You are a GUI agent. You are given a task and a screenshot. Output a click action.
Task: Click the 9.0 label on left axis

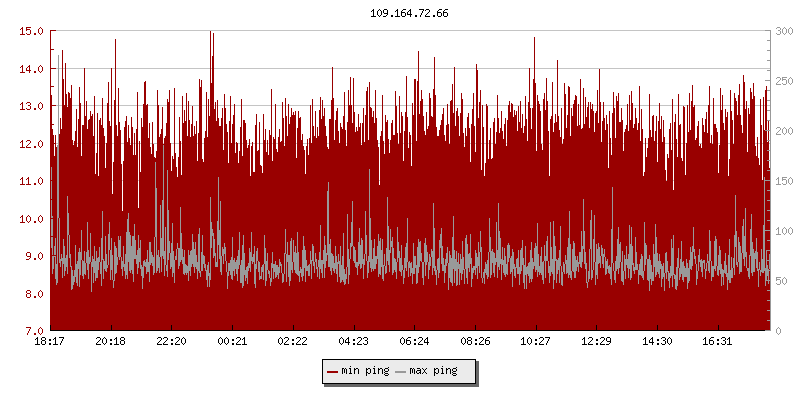pos(32,256)
